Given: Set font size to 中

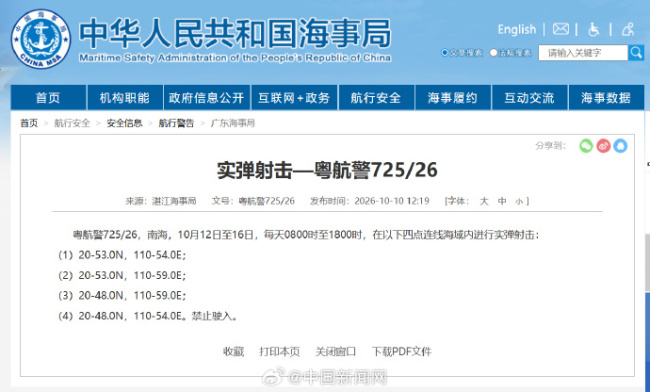Looking at the screenshot, I should point(502,201).
